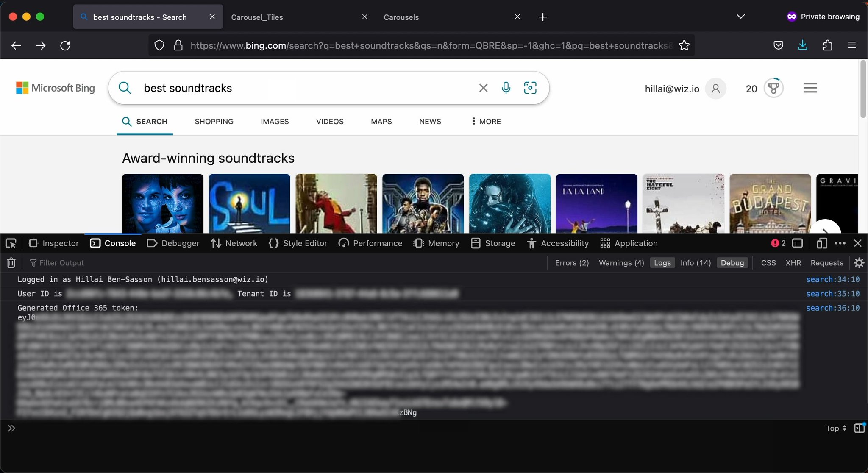The width and height of the screenshot is (868, 473).
Task: Select the element picker in devtools
Action: coord(11,243)
